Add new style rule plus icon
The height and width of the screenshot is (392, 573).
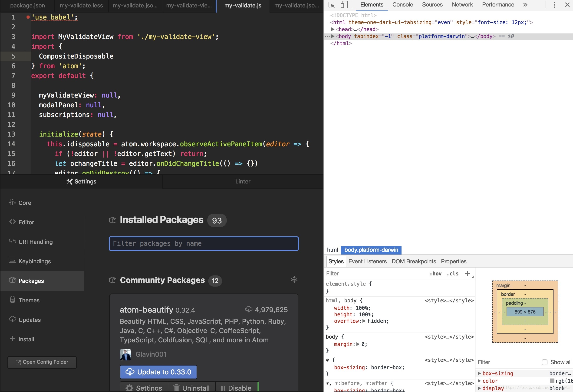(x=468, y=274)
